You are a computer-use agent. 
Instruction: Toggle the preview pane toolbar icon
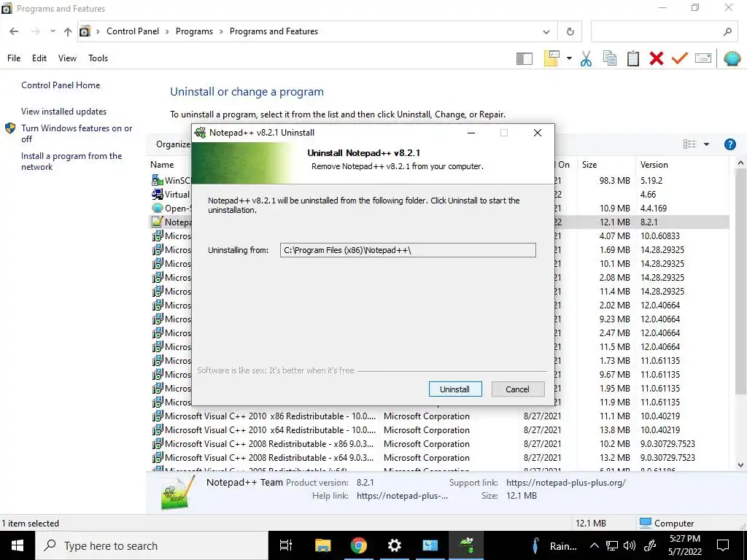pos(524,58)
